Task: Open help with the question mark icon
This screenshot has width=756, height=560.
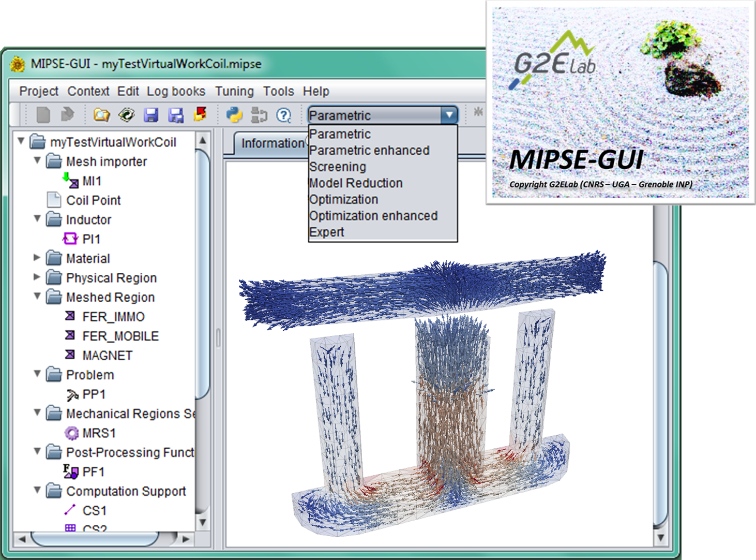Action: (284, 115)
